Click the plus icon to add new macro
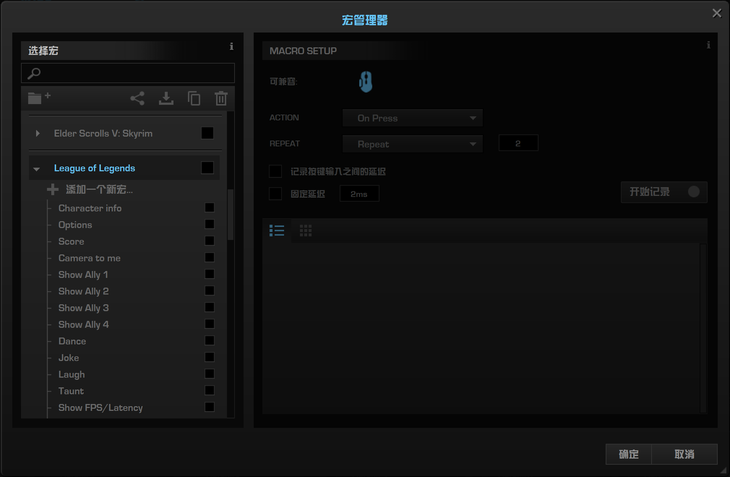This screenshot has height=477, width=730. tap(53, 189)
